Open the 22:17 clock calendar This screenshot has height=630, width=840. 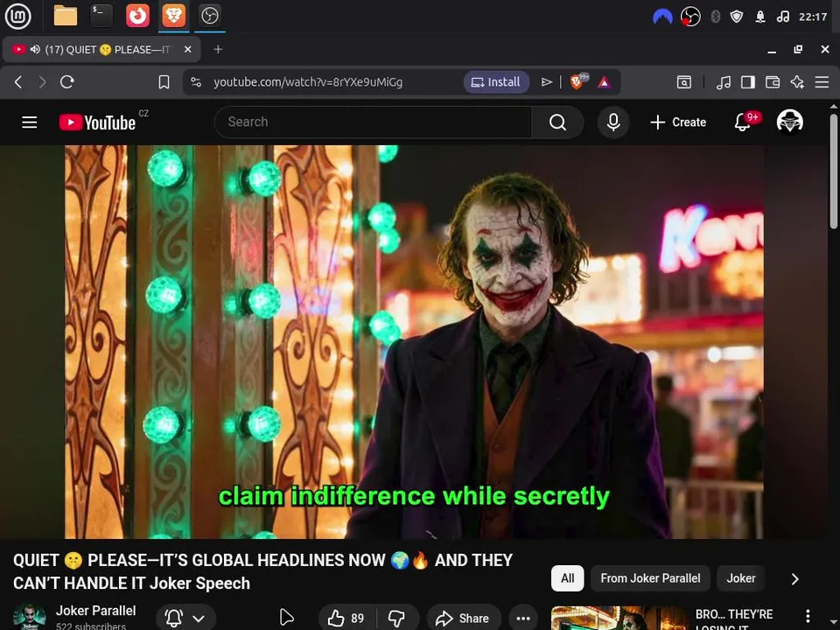pos(813,17)
